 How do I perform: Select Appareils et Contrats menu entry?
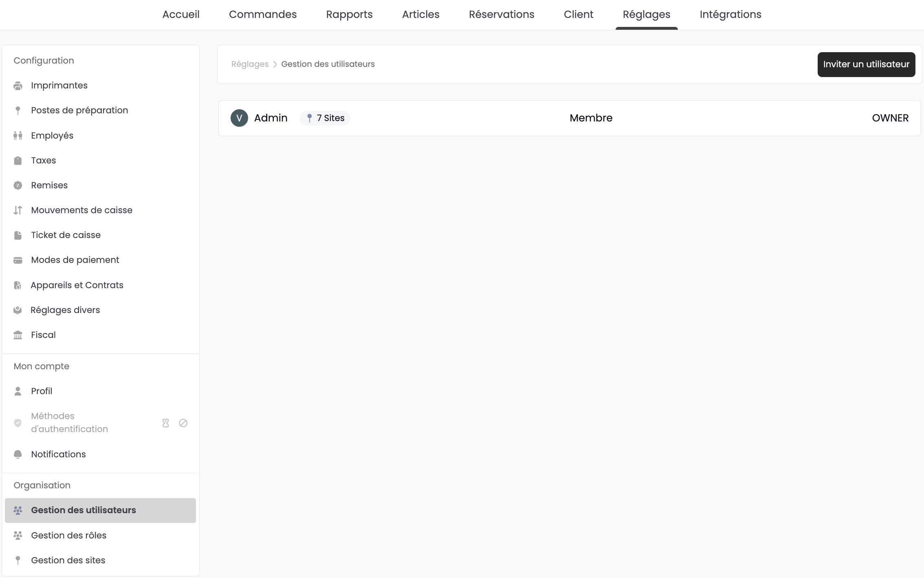77,285
